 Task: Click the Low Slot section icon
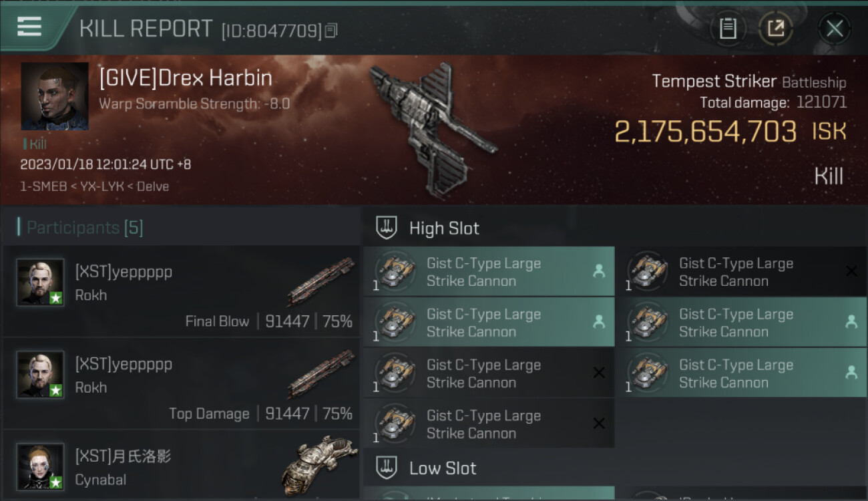(387, 468)
